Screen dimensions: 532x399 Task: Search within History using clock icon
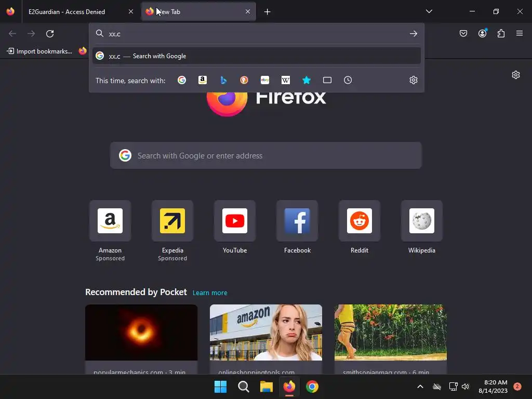[348, 80]
